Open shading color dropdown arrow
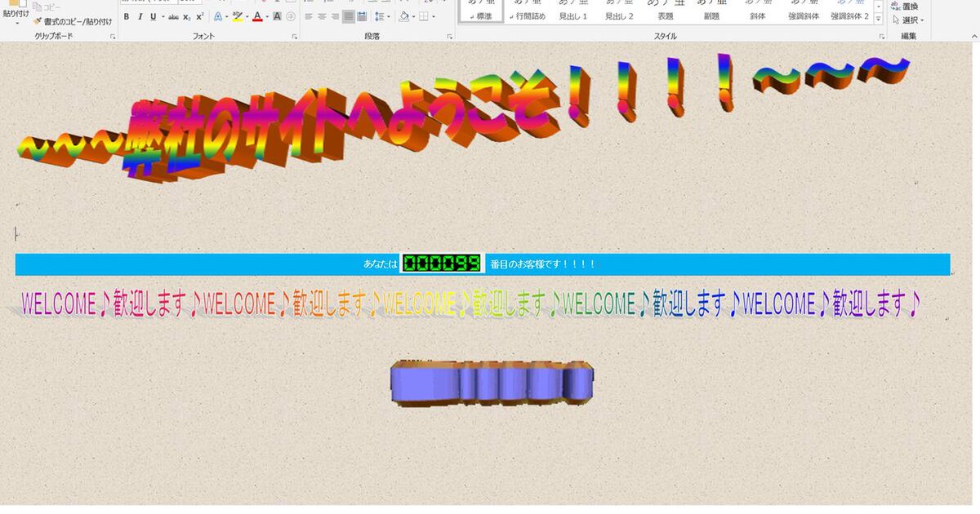980x514 pixels. [414, 16]
